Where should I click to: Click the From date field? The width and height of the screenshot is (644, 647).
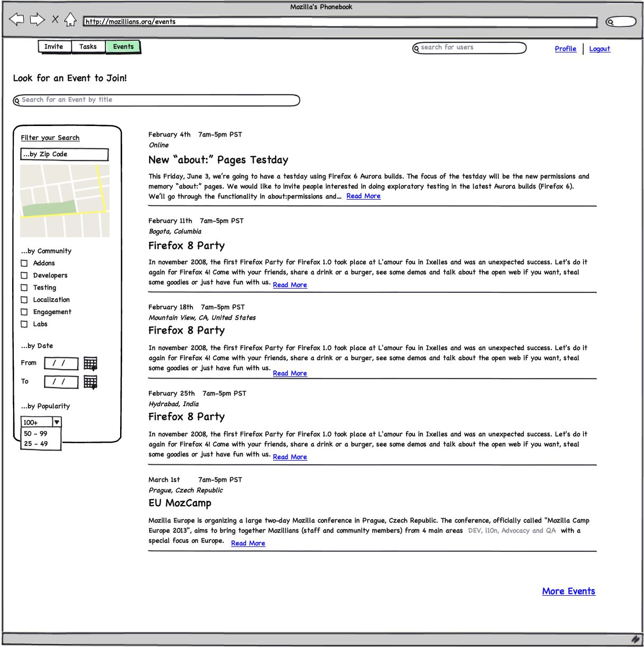[x=61, y=364]
